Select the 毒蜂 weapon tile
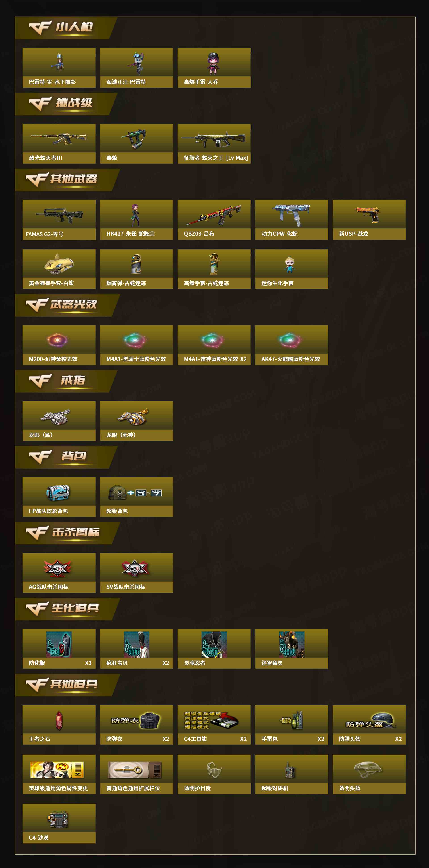Image resolution: width=429 pixels, height=868 pixels. (137, 143)
